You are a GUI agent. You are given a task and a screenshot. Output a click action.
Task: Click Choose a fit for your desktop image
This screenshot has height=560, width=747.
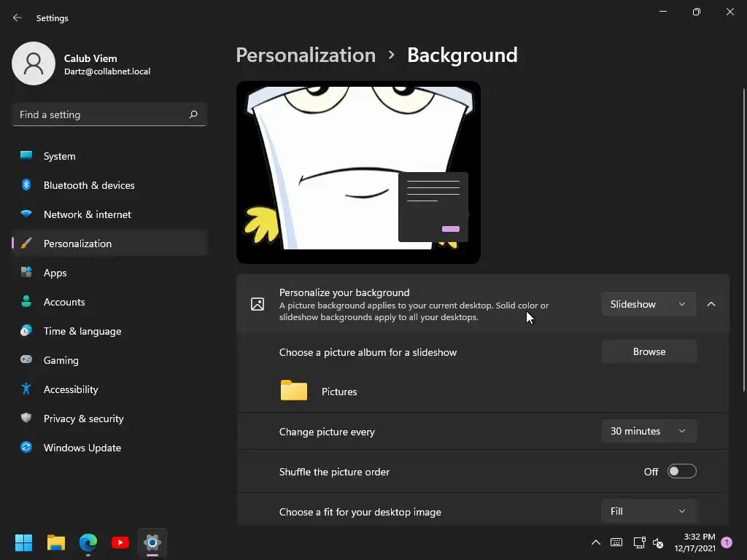360,512
